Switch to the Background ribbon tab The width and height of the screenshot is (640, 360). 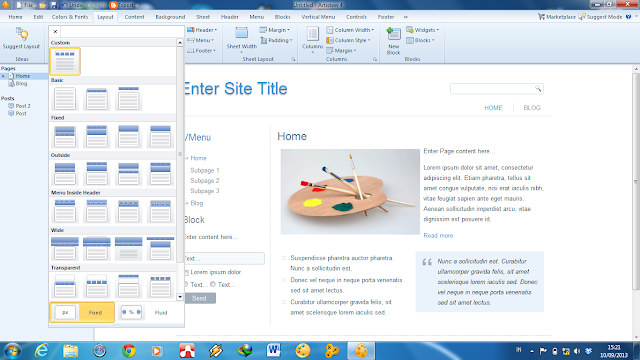(x=170, y=17)
